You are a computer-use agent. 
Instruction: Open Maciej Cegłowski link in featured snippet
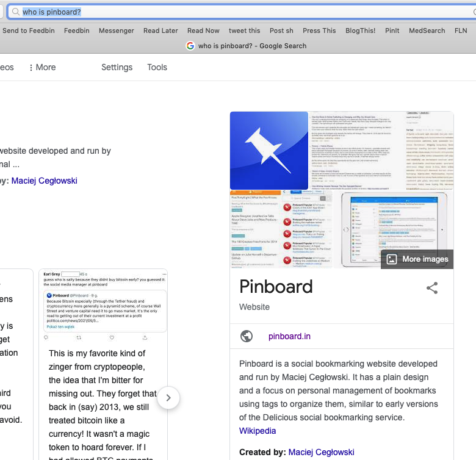[45, 181]
